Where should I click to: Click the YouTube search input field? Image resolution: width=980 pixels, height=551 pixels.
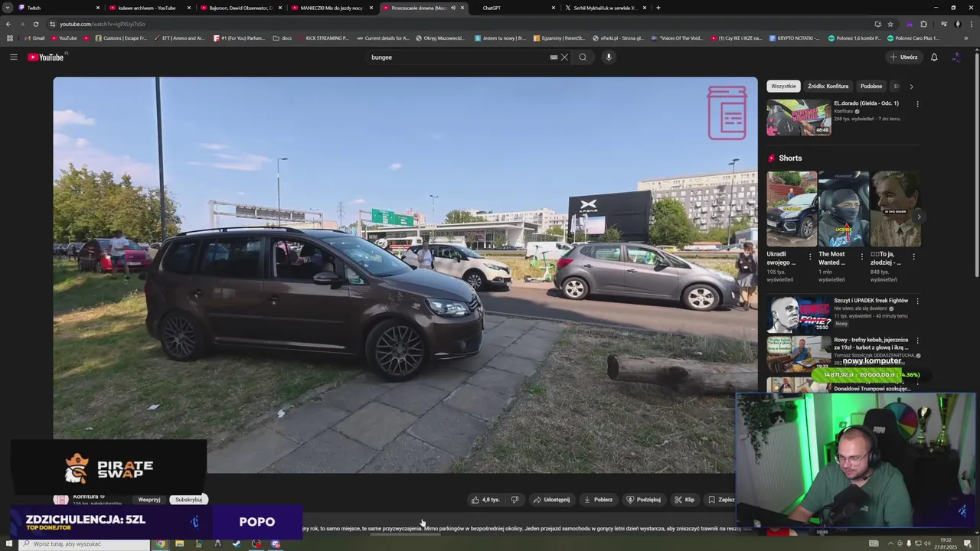[x=458, y=57]
